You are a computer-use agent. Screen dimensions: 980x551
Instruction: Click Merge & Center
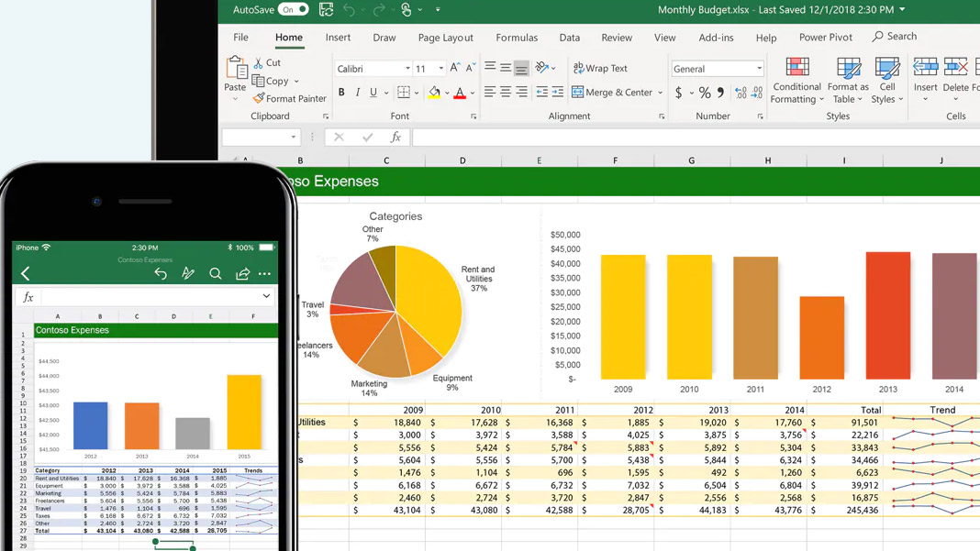[x=612, y=92]
